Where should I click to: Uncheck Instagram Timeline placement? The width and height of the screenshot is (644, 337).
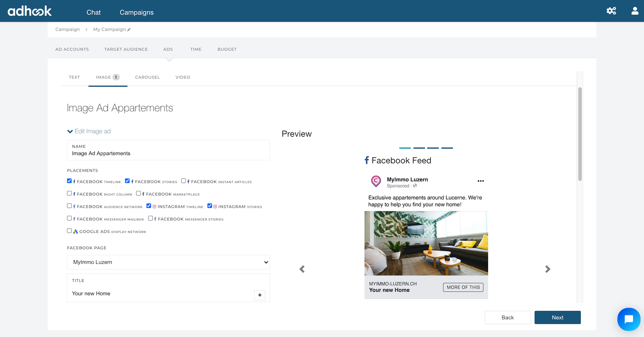[149, 206]
